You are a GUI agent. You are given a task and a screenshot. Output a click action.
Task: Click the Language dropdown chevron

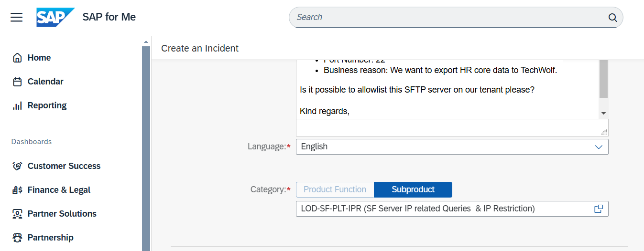point(599,147)
